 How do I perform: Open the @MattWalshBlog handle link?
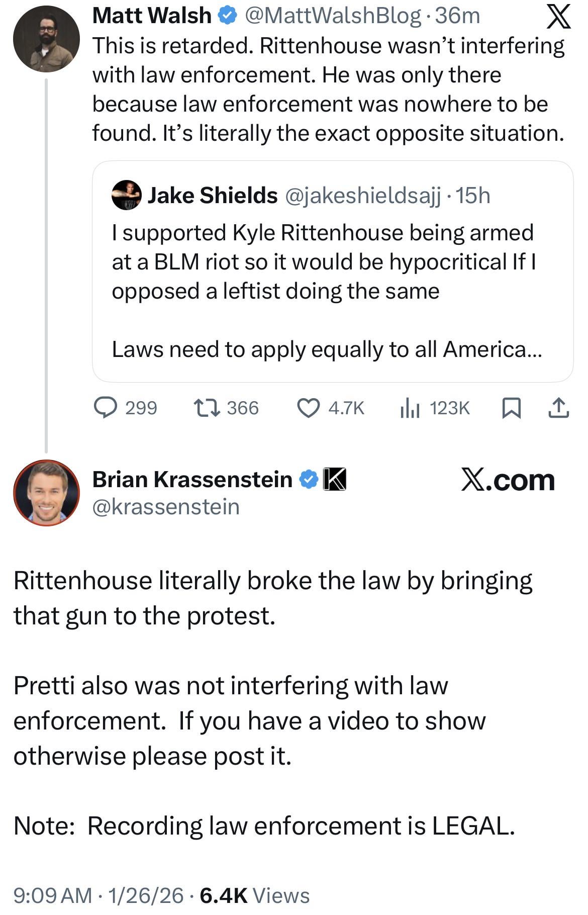[333, 16]
